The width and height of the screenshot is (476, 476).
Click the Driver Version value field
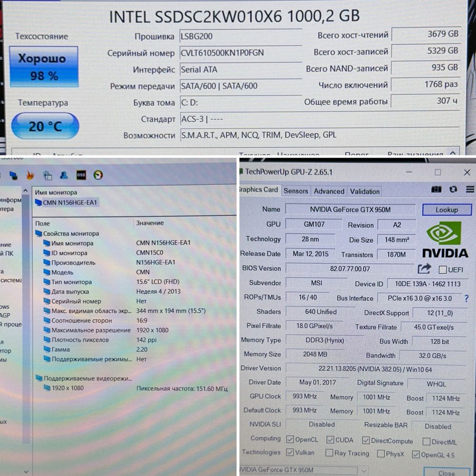click(x=375, y=369)
